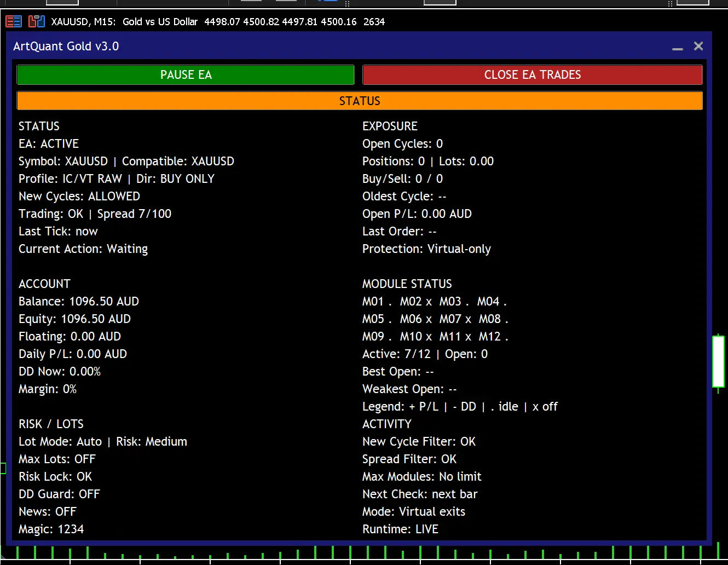Click 'Best Open: --' line
The image size is (728, 565).
tap(398, 371)
